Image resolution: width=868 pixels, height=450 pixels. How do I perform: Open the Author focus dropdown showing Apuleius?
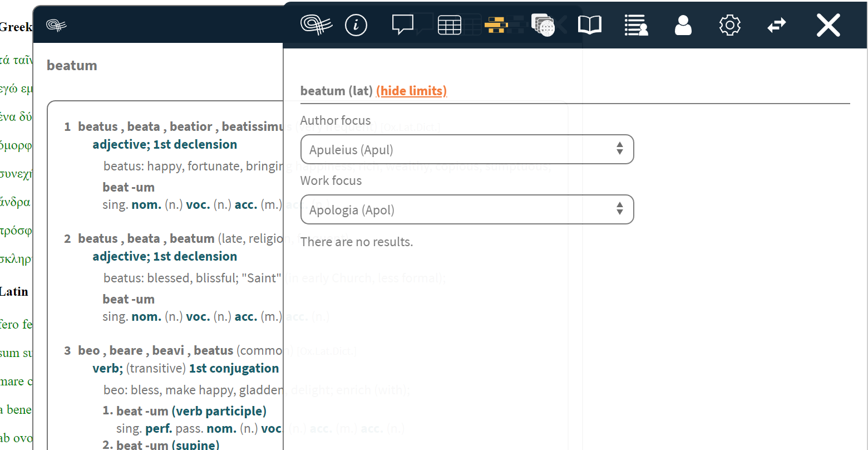click(x=467, y=149)
